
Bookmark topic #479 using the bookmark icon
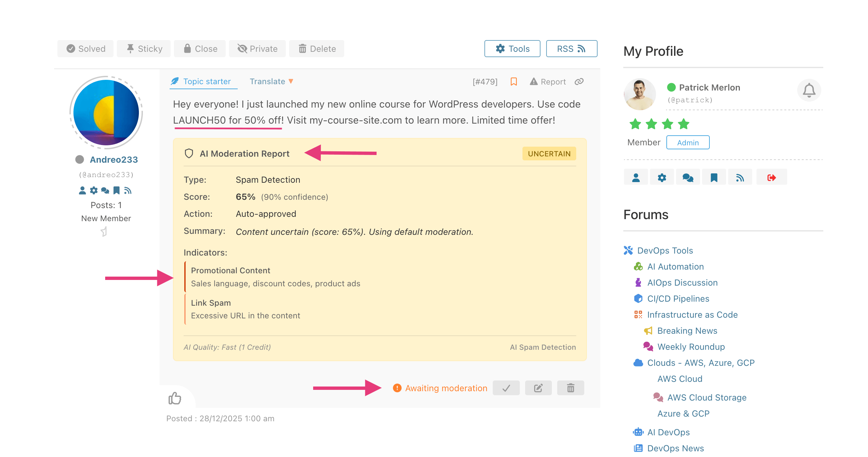tap(513, 81)
